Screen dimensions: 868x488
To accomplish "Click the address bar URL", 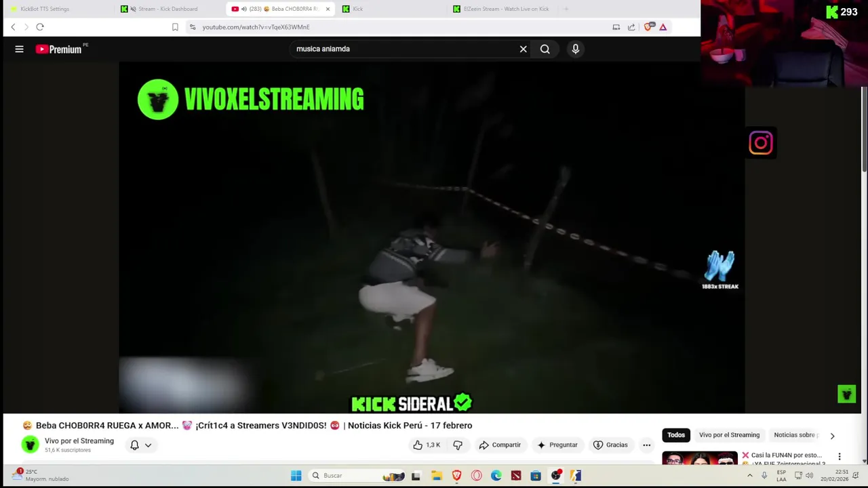I will pos(256,27).
